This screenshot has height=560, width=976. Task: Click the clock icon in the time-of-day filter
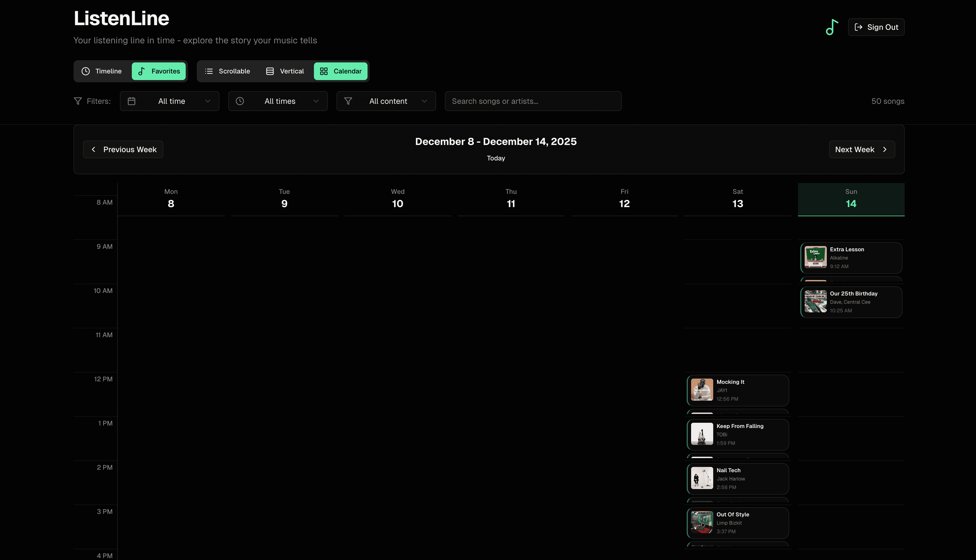point(240,101)
